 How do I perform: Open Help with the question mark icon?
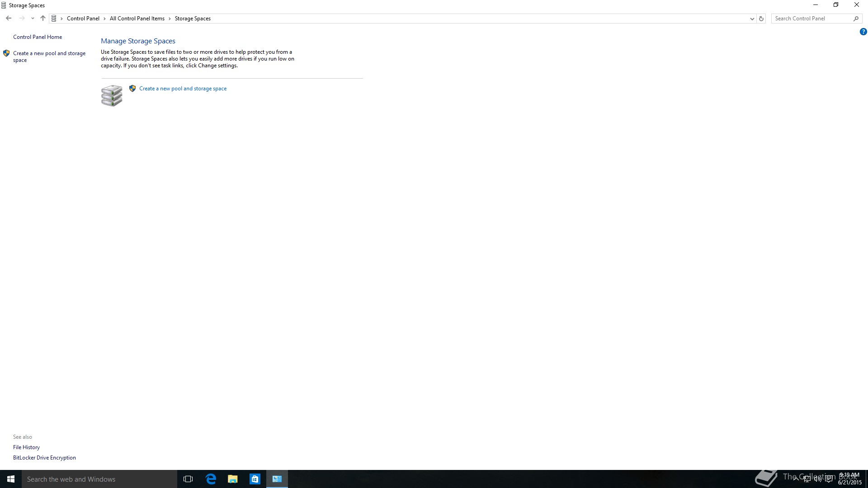pyautogui.click(x=863, y=32)
